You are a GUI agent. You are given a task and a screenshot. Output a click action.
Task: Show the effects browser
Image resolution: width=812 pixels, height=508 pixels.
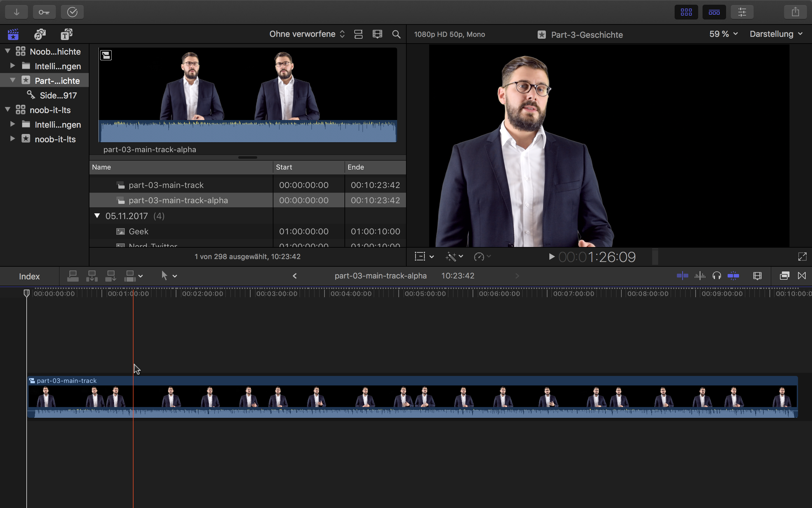784,276
